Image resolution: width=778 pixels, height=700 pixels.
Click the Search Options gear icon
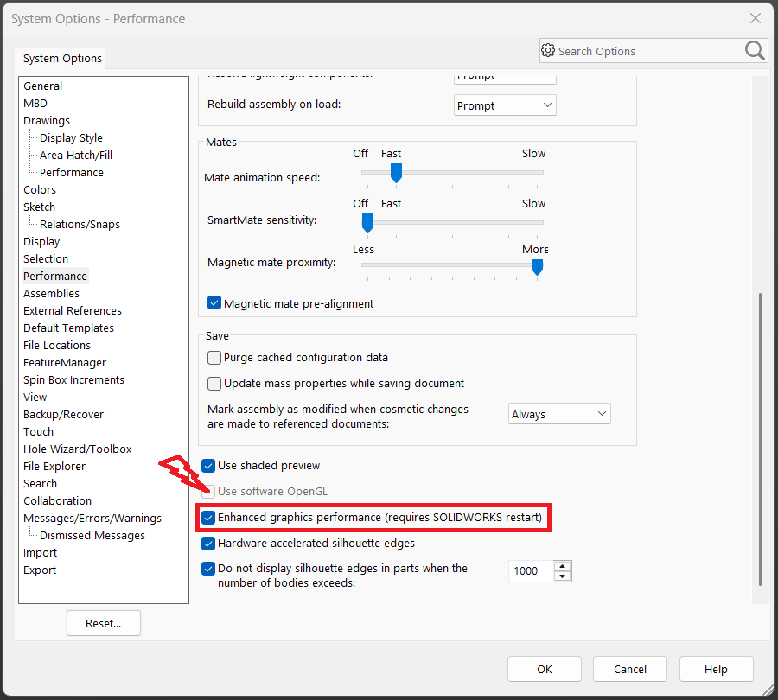(x=548, y=51)
